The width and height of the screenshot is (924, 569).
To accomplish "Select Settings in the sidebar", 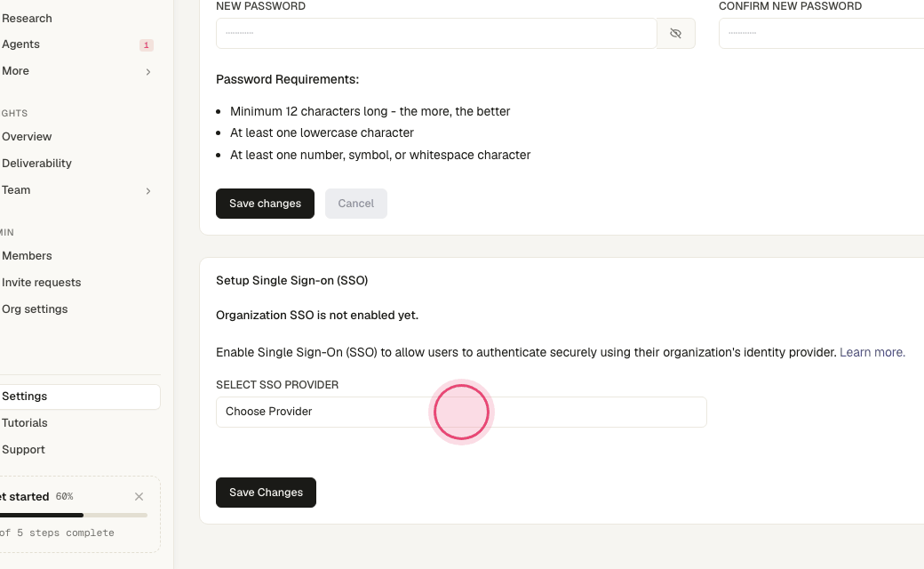I will (x=80, y=397).
